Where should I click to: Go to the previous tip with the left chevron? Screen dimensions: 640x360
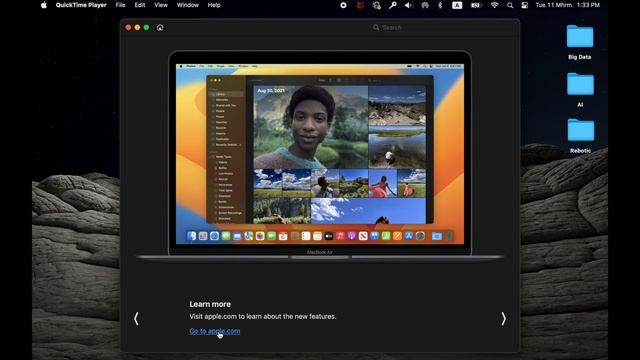coord(136,318)
